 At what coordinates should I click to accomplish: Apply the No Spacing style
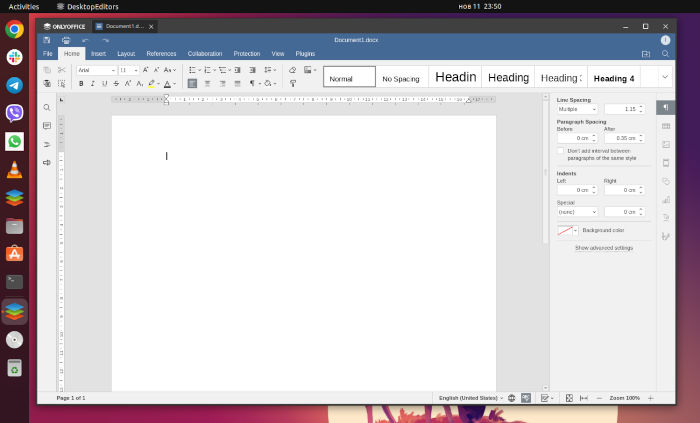(x=401, y=77)
